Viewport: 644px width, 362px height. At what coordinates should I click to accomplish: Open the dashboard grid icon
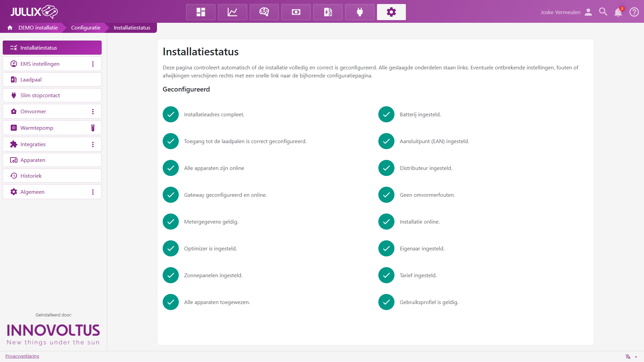tap(201, 12)
